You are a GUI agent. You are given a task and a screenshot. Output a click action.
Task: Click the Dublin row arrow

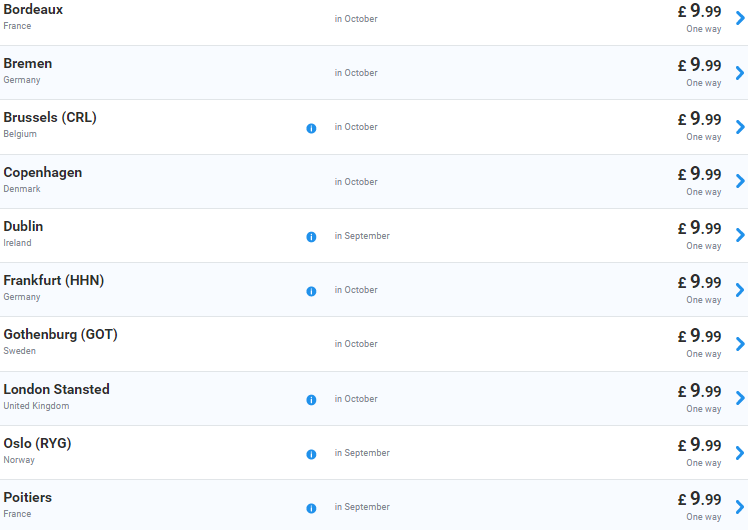[x=740, y=235]
